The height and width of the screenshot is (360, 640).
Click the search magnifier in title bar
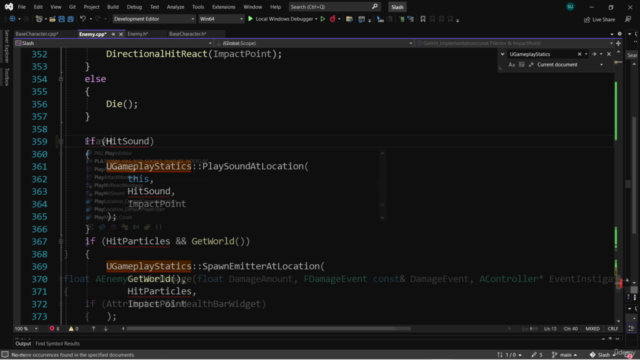[x=375, y=7]
